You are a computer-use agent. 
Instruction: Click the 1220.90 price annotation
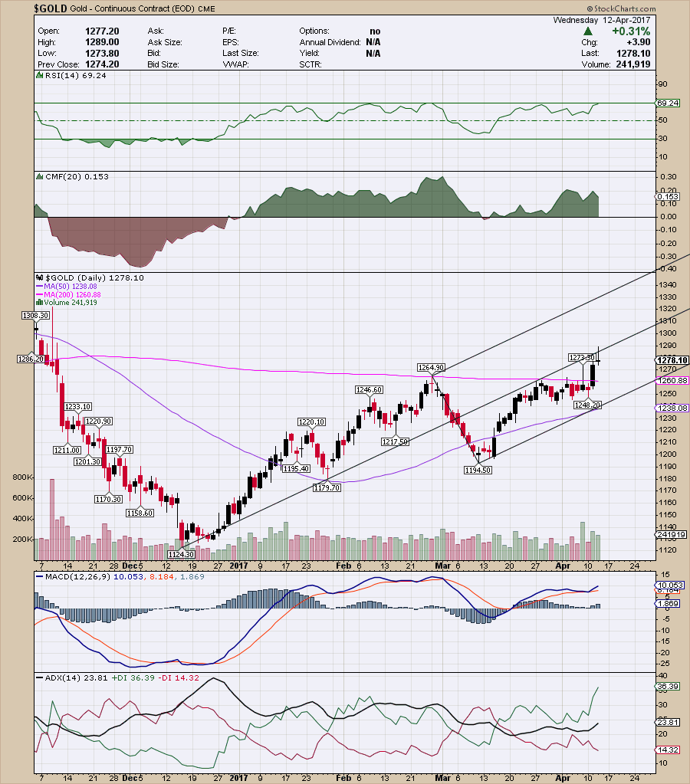(x=98, y=422)
